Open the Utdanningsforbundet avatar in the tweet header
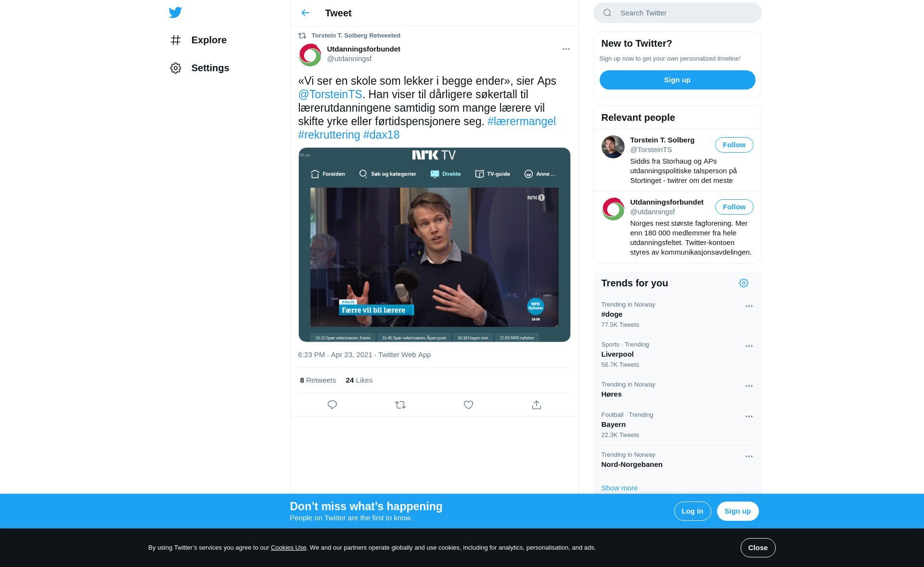Screen dimensions: 924x567 click(x=310, y=55)
